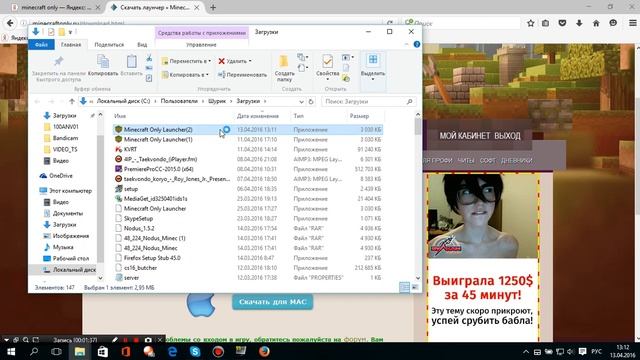Sort by the Тип column header
640x360 pixels.
(x=298, y=116)
